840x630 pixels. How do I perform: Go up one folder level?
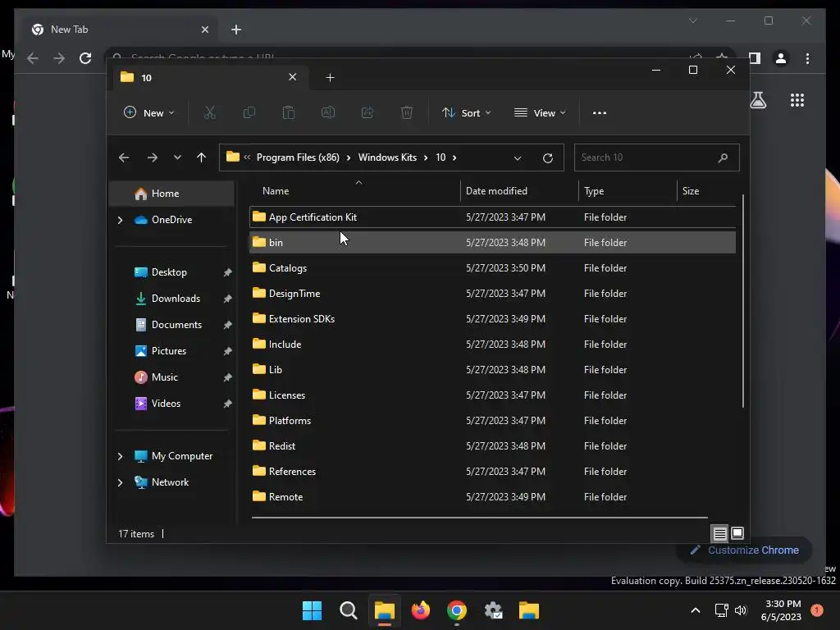click(201, 157)
